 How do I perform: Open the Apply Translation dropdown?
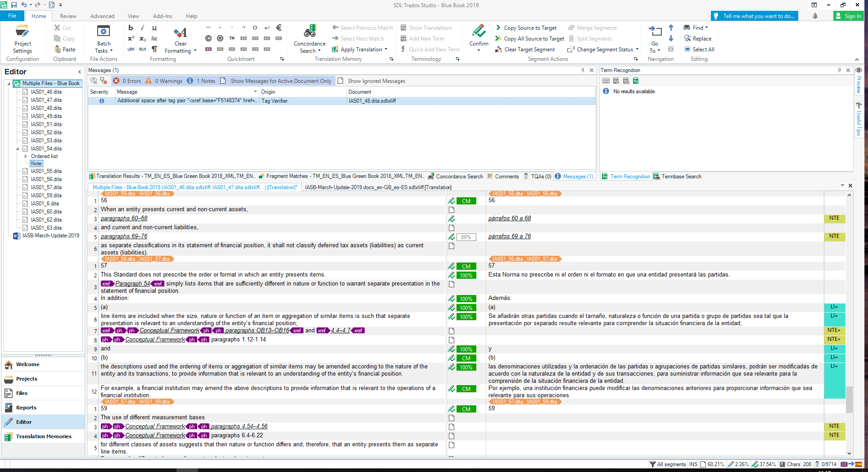pos(386,50)
